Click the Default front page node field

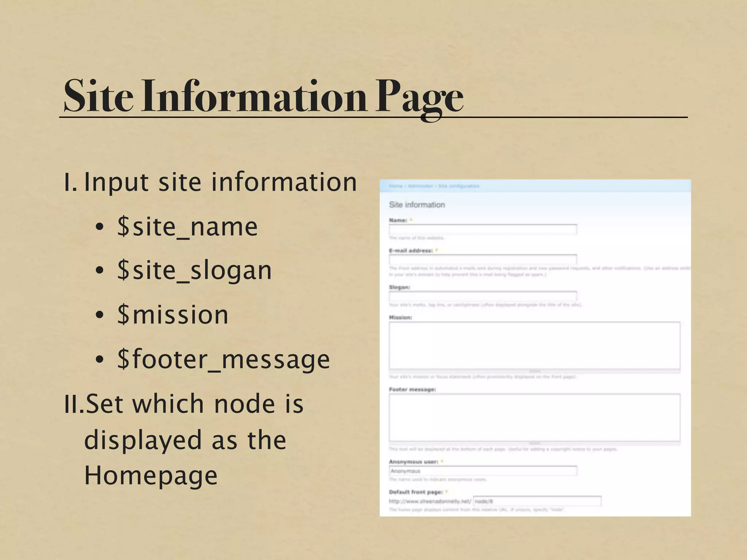click(537, 501)
